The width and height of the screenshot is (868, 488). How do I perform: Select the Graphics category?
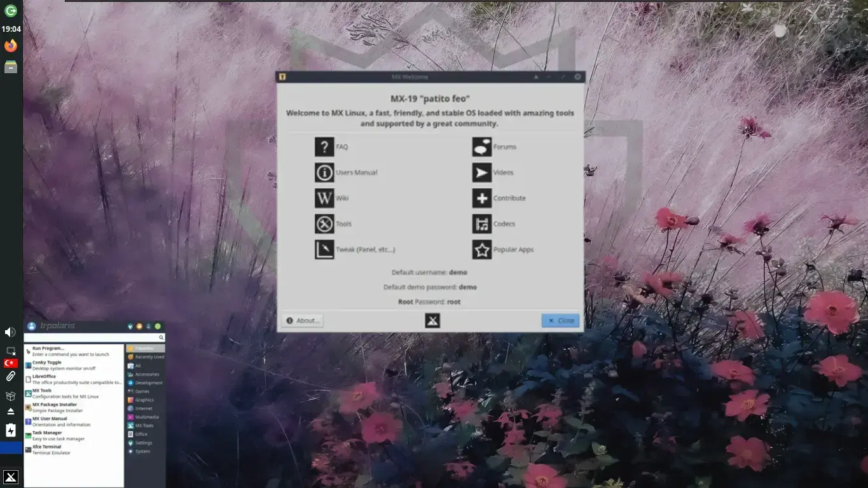(x=146, y=400)
